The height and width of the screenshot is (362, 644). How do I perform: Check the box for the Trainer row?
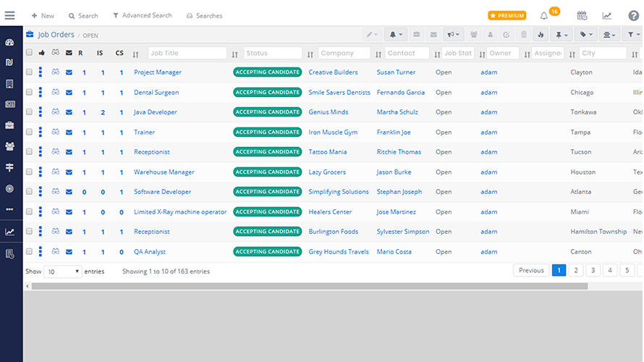pos(29,132)
